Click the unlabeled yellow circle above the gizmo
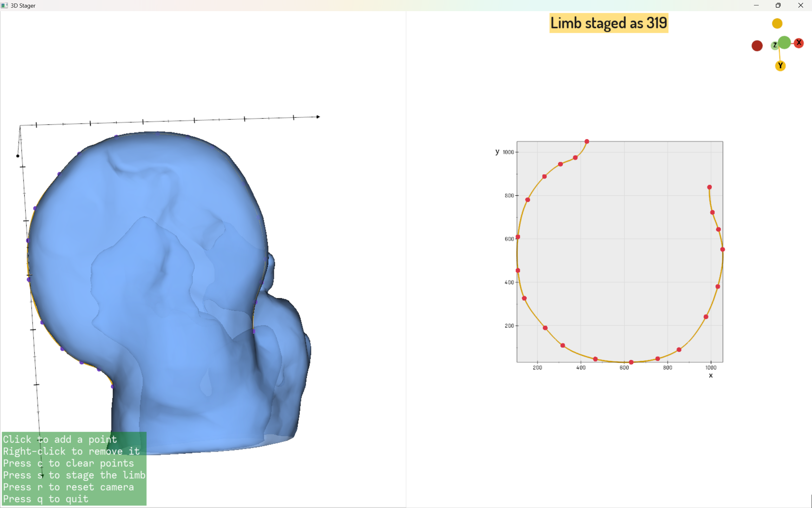Viewport: 812px width, 508px height. tap(777, 23)
